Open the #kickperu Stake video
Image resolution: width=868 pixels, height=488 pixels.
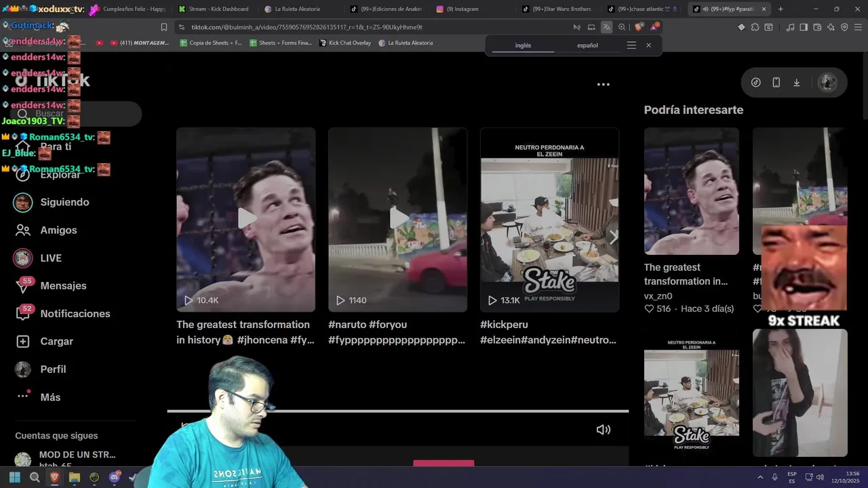(x=549, y=220)
